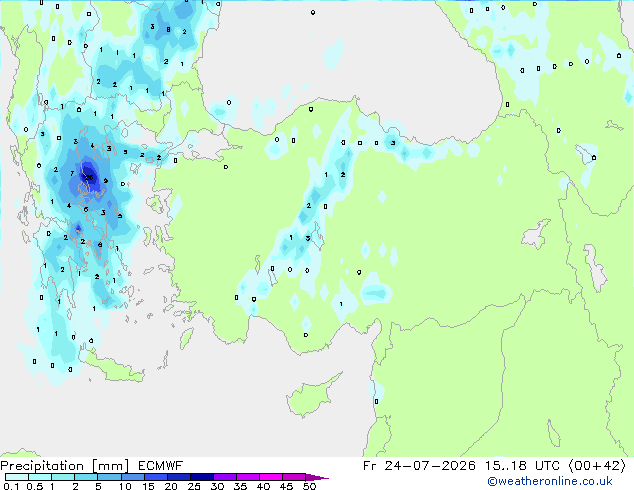
Task: Click the '50' legend scale label
Action: [x=309, y=486]
